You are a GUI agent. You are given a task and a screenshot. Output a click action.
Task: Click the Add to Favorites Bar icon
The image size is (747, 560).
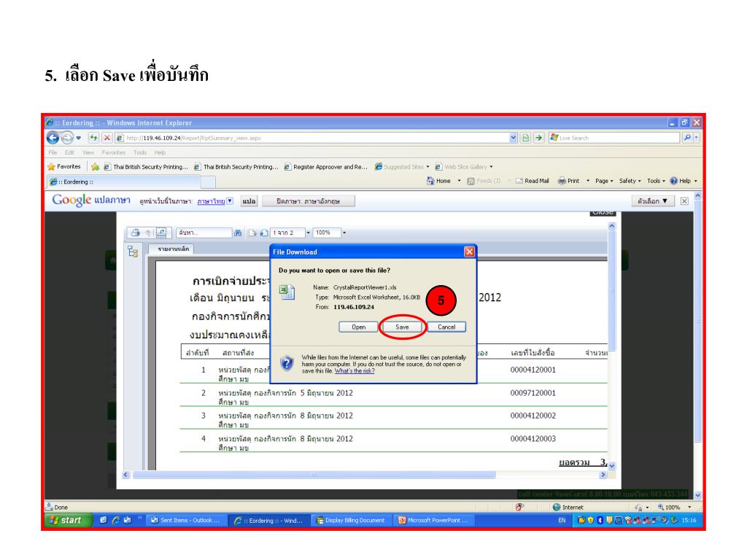coord(95,167)
